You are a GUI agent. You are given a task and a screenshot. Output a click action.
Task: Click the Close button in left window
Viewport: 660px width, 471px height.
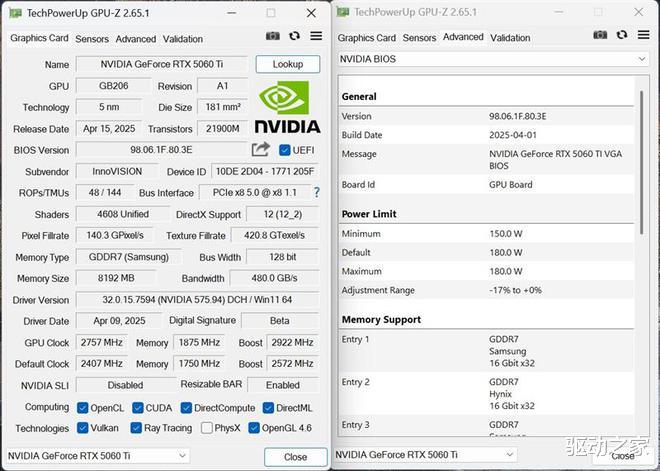tap(295, 457)
